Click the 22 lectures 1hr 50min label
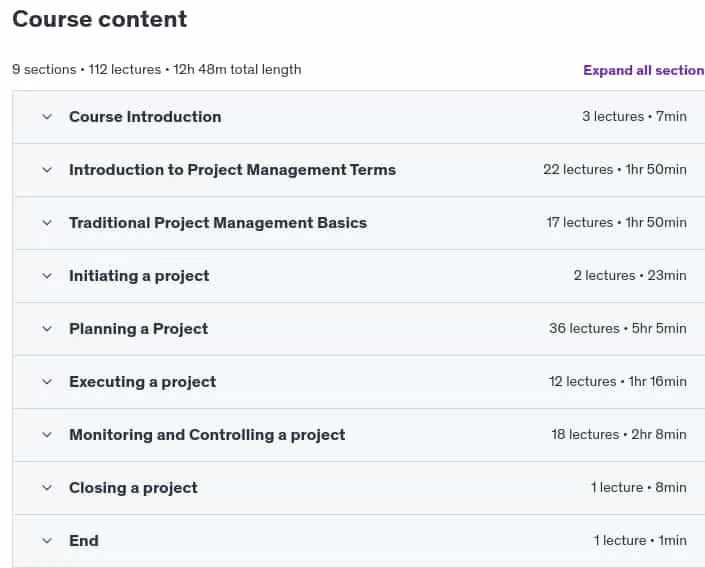Viewport: 705px width, 568px height. coord(615,170)
